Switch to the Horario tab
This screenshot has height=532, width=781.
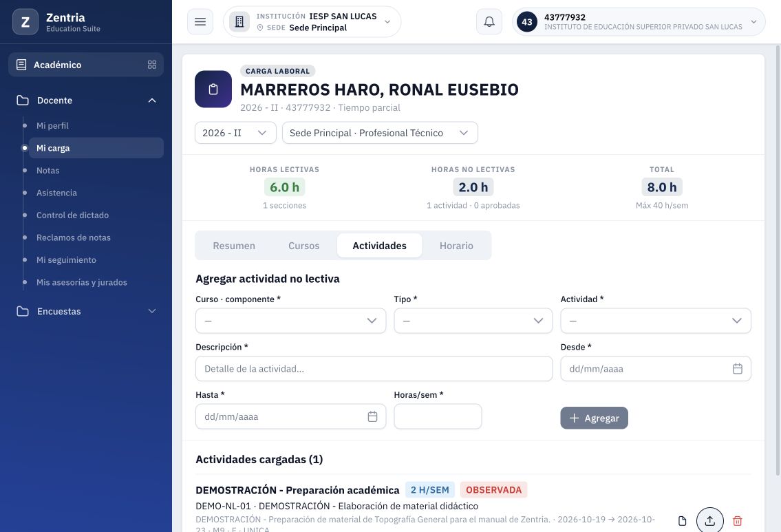tap(456, 246)
